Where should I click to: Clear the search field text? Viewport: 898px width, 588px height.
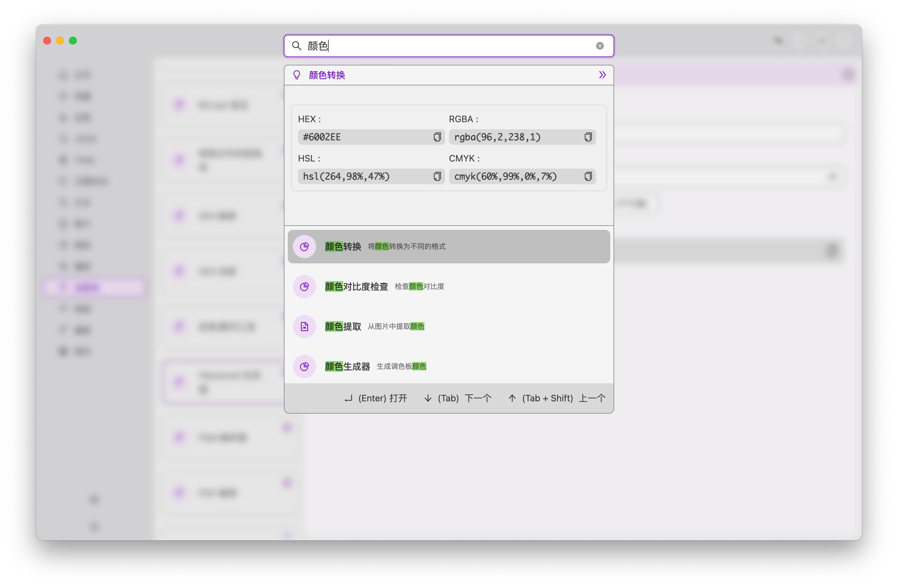[600, 46]
